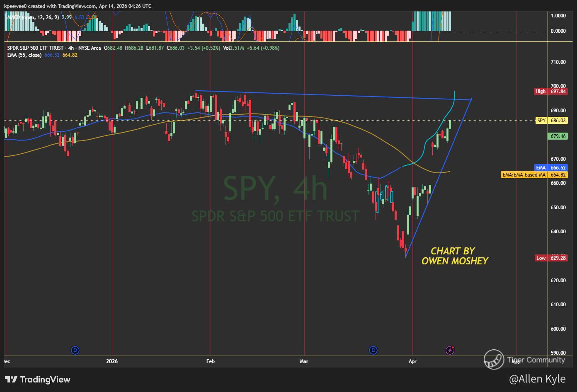This screenshot has height=392, width=577.
Task: Click the +3.54 (+0.52%) change value
Action: [204, 48]
